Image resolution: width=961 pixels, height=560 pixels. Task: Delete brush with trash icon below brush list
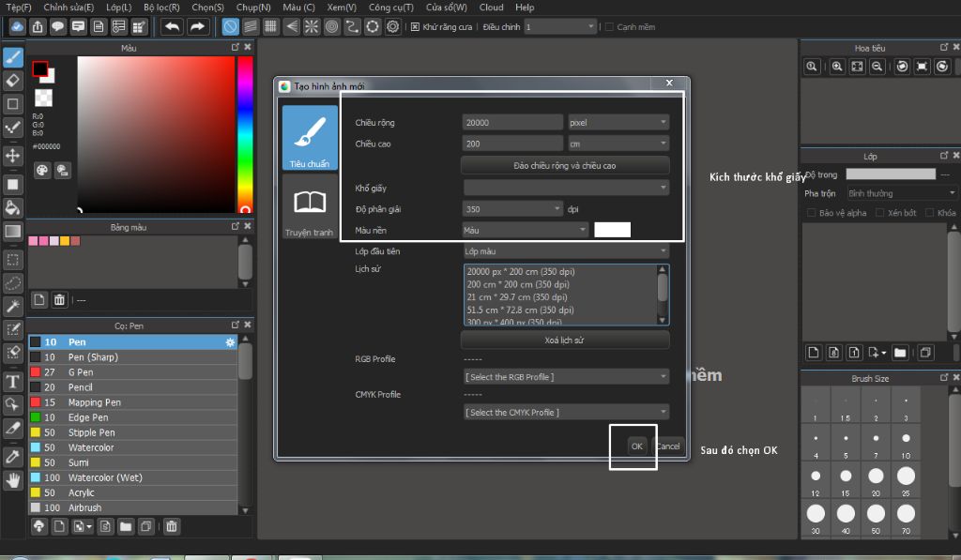click(172, 526)
